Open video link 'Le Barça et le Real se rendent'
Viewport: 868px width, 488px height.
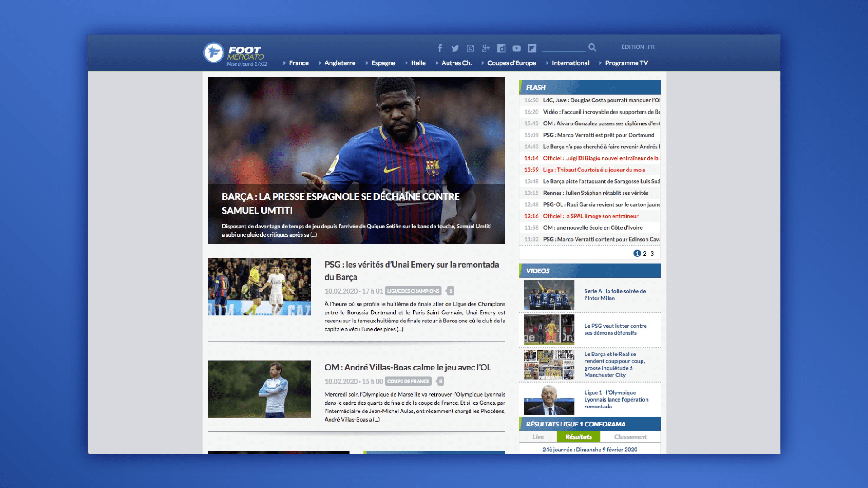[614, 365]
